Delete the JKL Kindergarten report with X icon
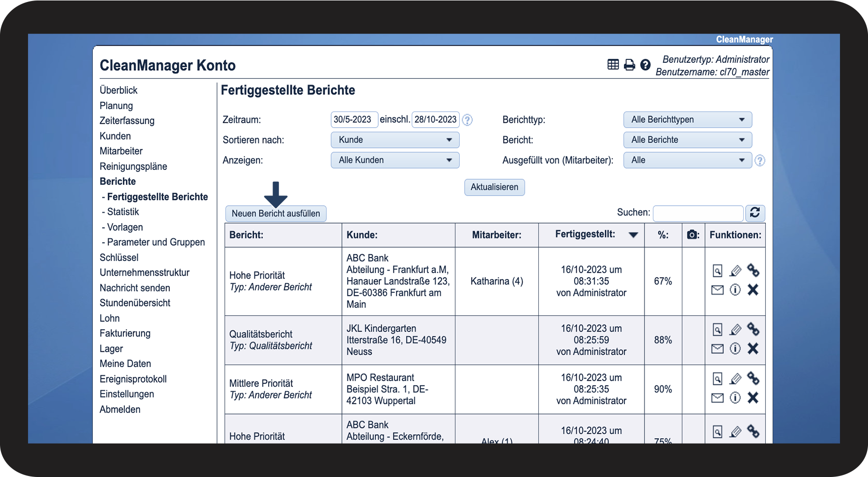 pos(753,348)
